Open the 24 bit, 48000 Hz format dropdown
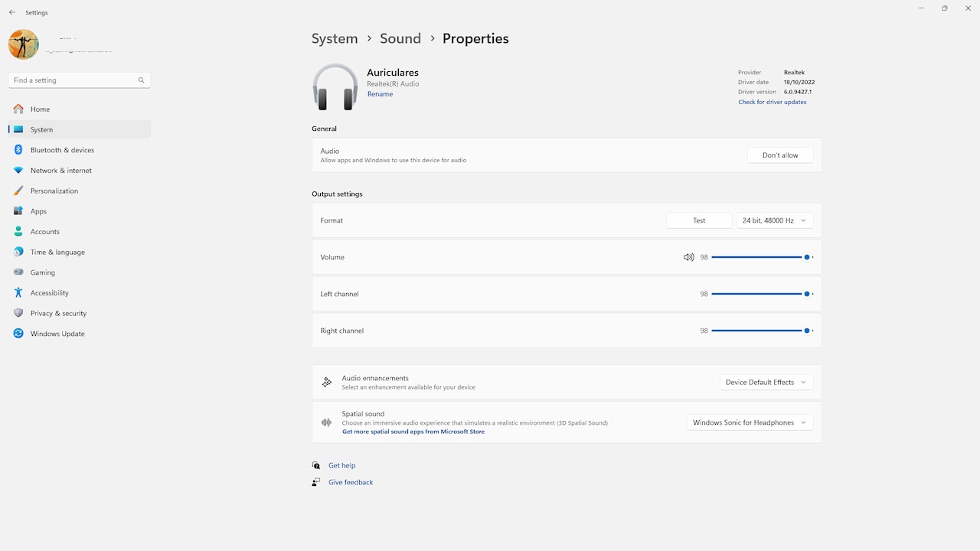Image resolution: width=980 pixels, height=551 pixels. coord(774,220)
